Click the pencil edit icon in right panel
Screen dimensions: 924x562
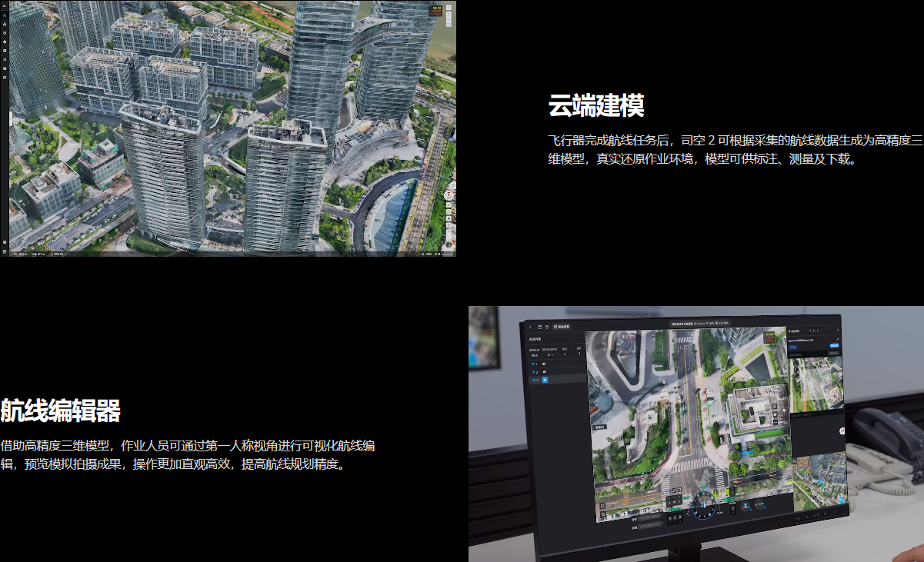coord(837,331)
